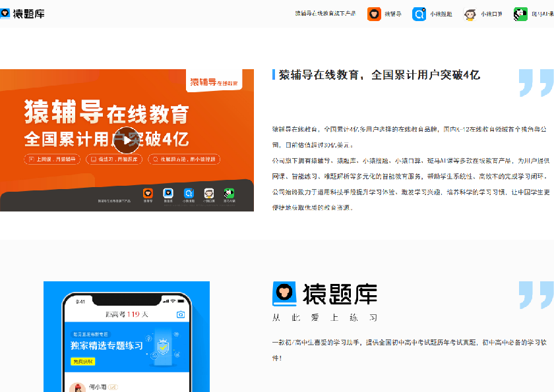Click the 做练习,用猿题库 pill in the banner

pos(114,159)
